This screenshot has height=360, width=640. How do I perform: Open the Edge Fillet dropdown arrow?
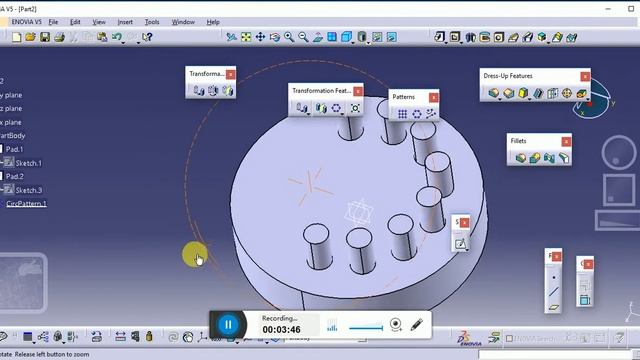point(500,99)
